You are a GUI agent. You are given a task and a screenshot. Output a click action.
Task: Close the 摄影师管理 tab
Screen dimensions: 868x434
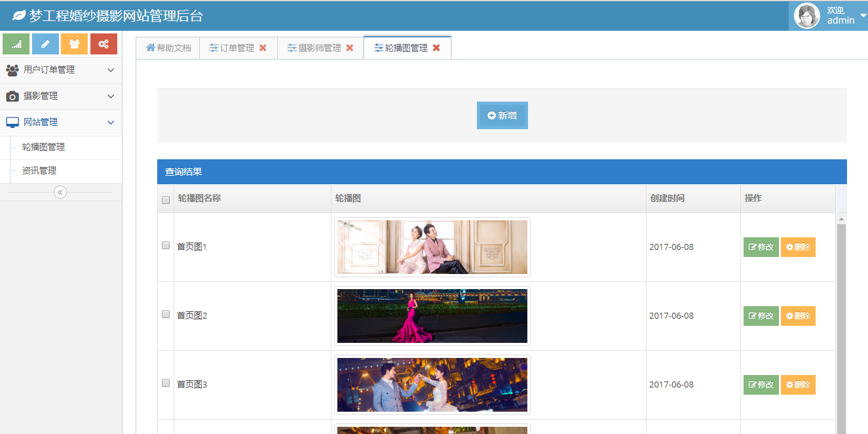coord(350,48)
